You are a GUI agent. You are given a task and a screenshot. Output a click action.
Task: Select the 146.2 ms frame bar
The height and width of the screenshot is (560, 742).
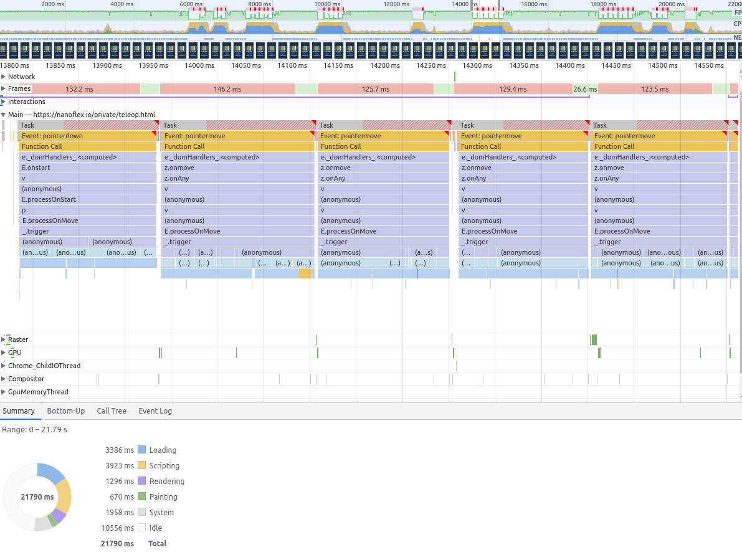pyautogui.click(x=227, y=88)
